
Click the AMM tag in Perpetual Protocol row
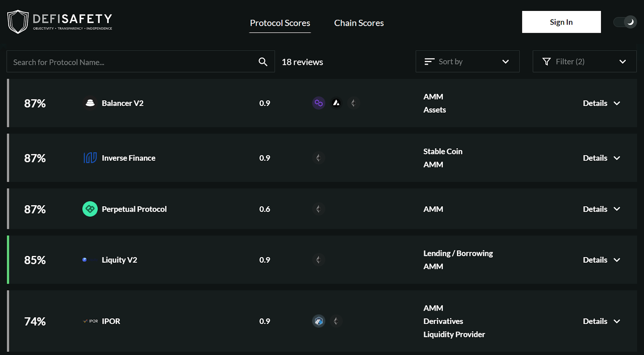pos(433,209)
